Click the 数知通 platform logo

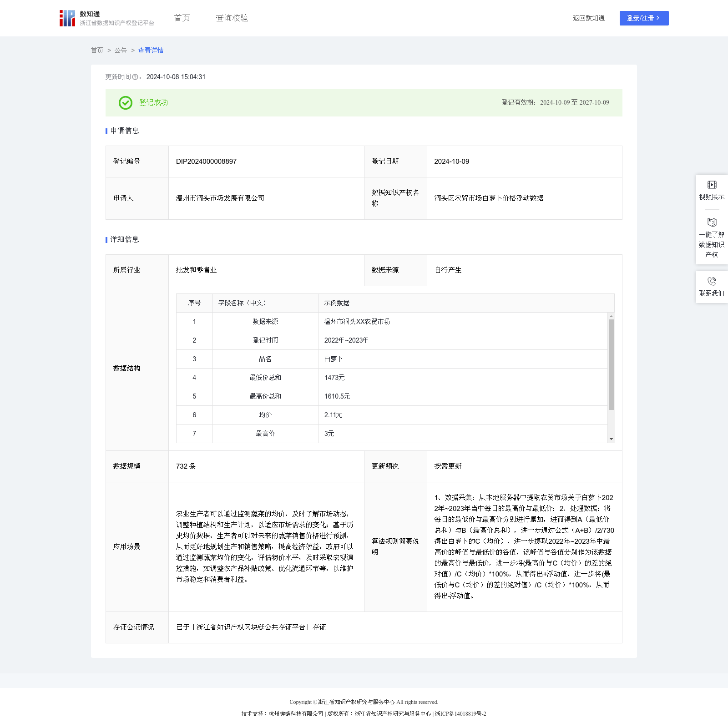[x=67, y=18]
